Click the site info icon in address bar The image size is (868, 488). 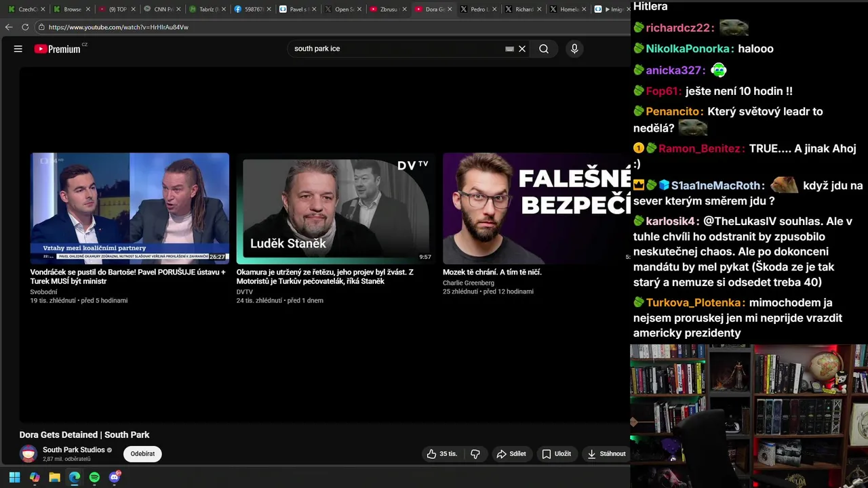coord(41,27)
